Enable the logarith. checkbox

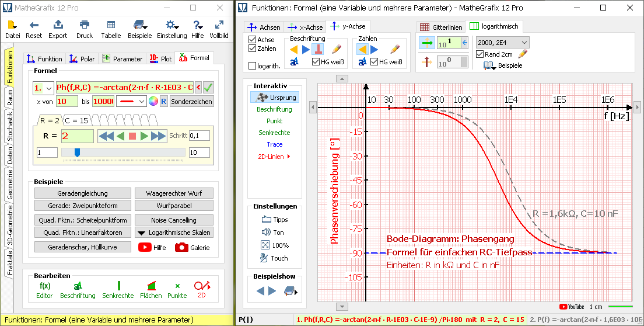(x=252, y=66)
